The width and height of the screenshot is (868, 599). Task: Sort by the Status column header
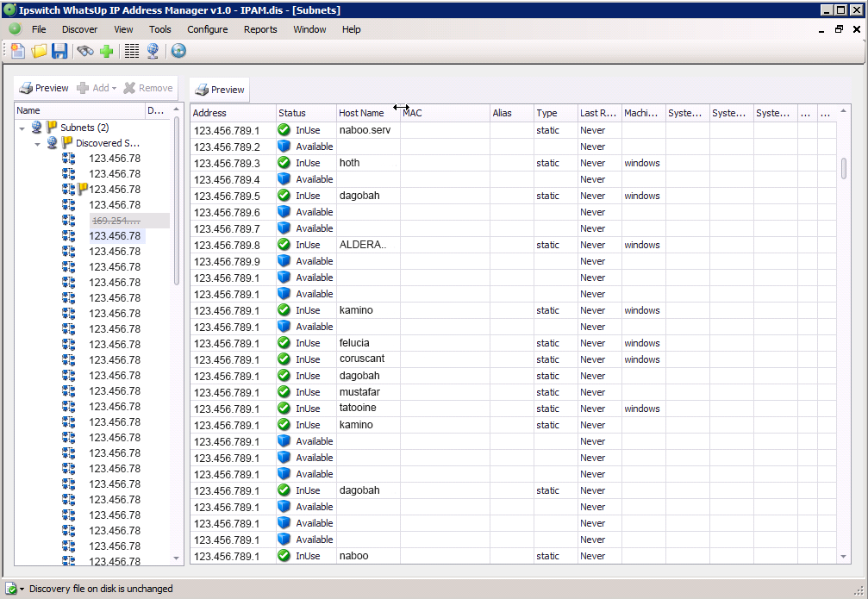click(x=306, y=113)
